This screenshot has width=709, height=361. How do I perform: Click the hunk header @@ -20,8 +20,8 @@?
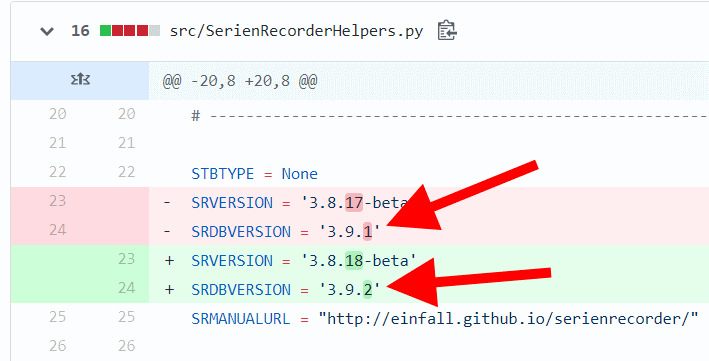point(240,81)
